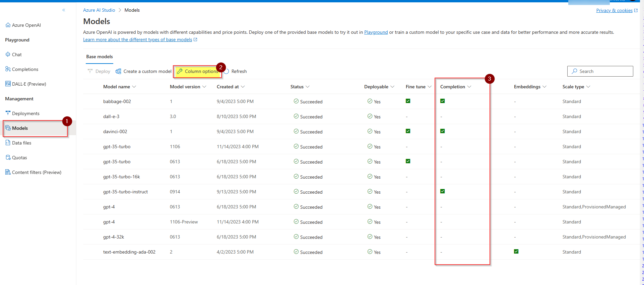Screen dimensions: 644x285
Task: Open Learn more about base models link
Action: coord(138,39)
